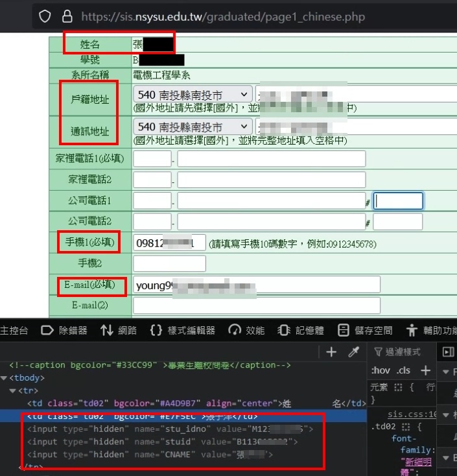Image resolution: width=457 pixels, height=476 pixels.
Task: Open the Network (網路) tab
Action: tap(119, 330)
